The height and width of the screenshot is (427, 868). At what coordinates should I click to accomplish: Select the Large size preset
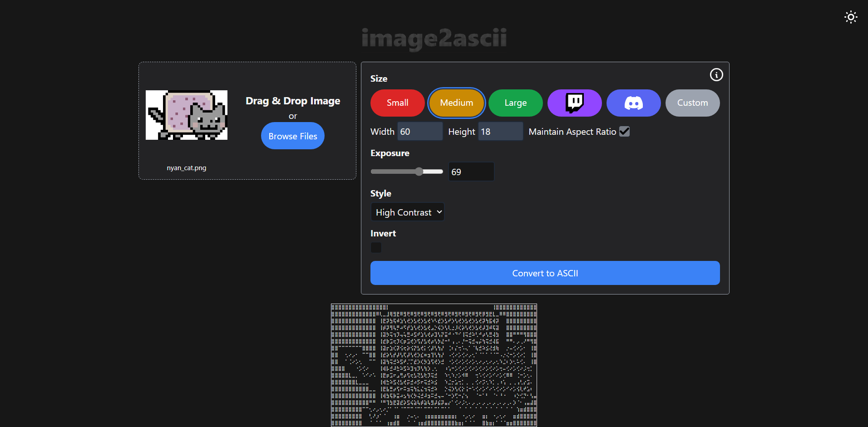[x=515, y=103]
